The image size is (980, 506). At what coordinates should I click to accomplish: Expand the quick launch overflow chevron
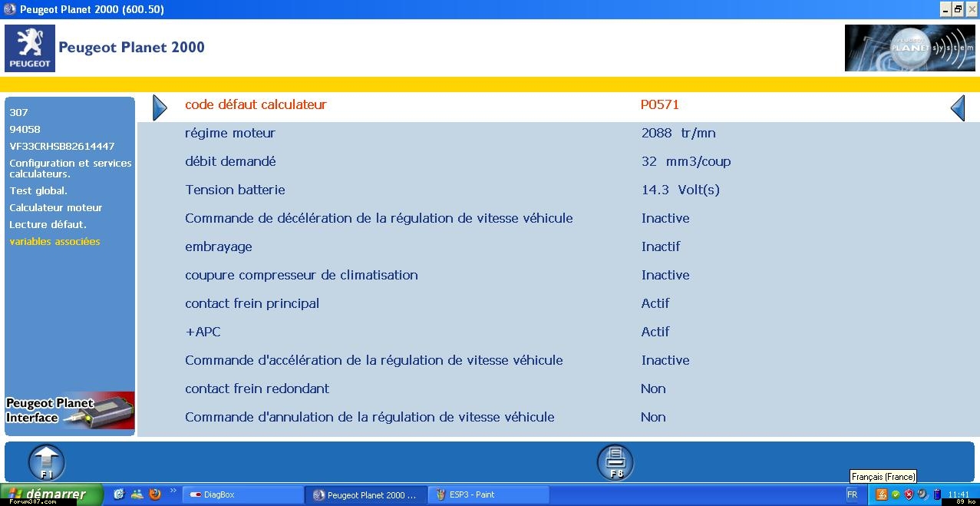click(173, 491)
